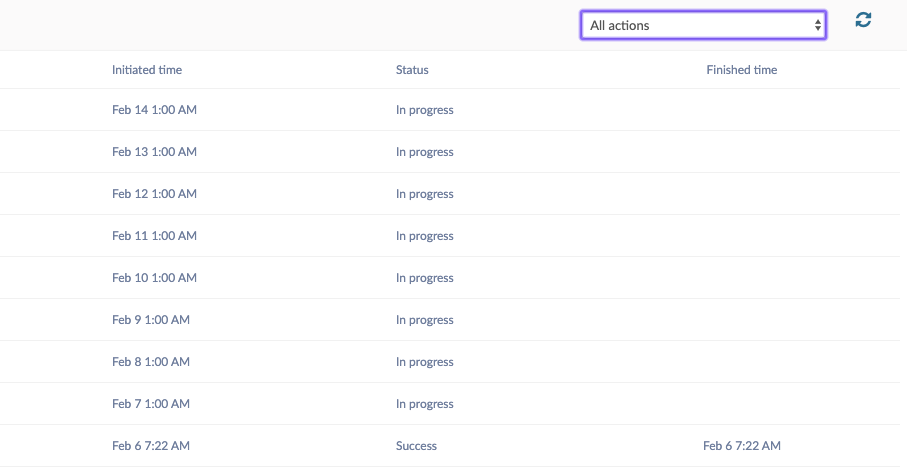Click In progress status for Feb 10
The width and height of the screenshot is (907, 472).
[x=425, y=278]
